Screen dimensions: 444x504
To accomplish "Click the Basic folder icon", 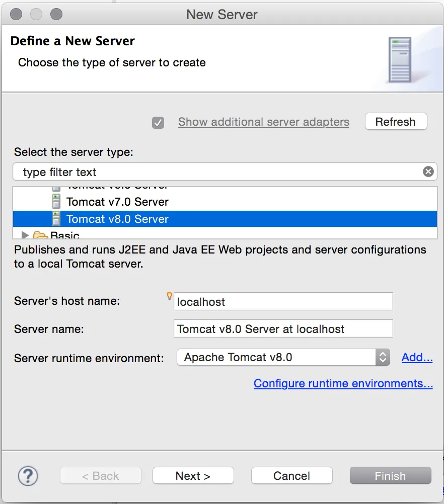I will point(40,234).
